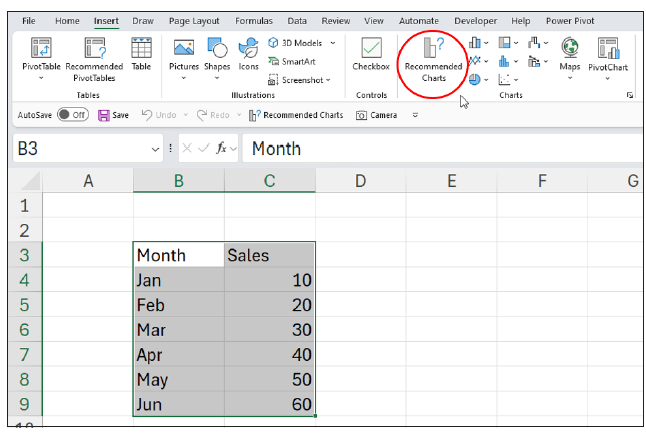Insert a column or bar chart
The height and width of the screenshot is (447, 646).
click(x=475, y=42)
